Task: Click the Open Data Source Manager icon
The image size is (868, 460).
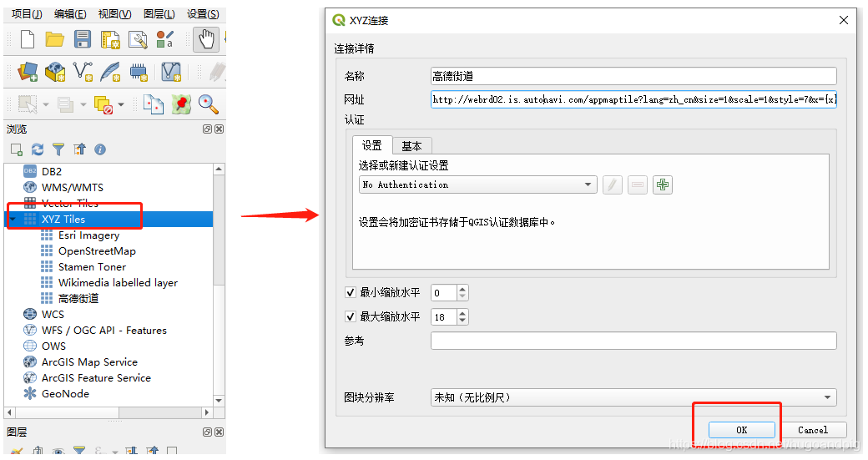Action: tap(28, 72)
